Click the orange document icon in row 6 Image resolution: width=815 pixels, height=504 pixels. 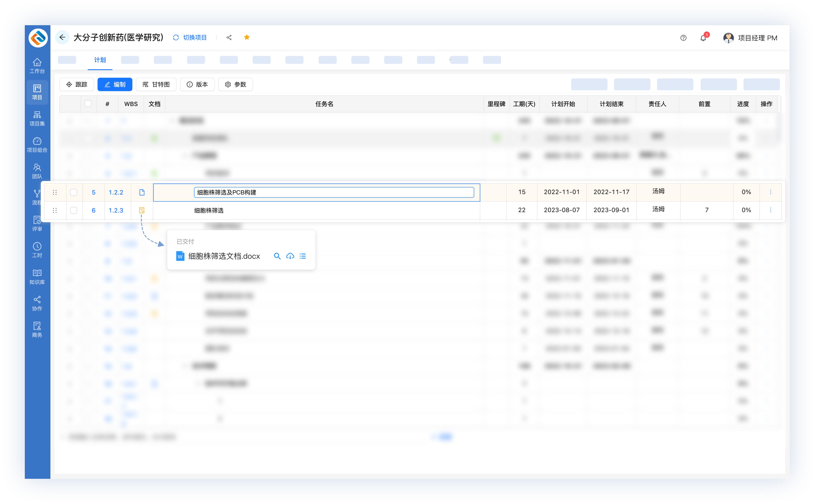pos(142,210)
